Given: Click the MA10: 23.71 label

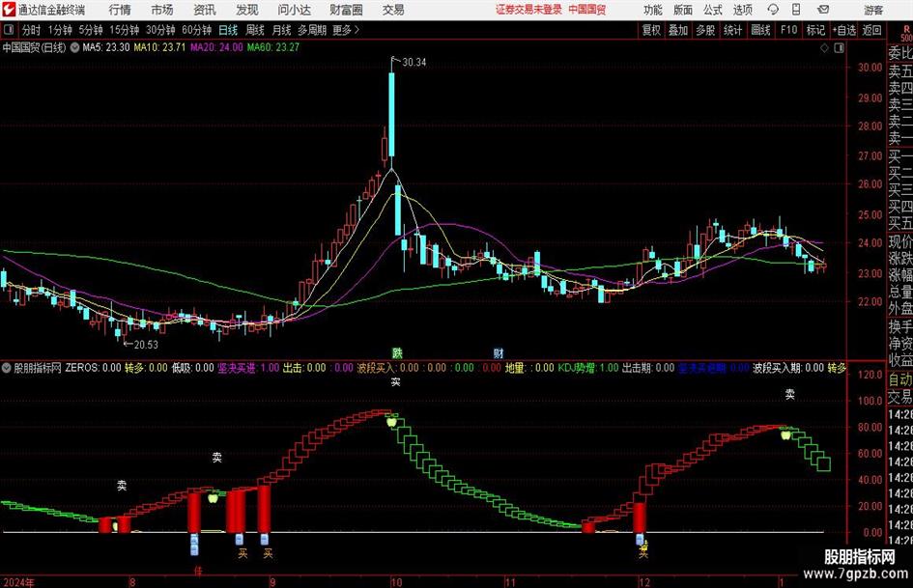Looking at the screenshot, I should coord(159,47).
